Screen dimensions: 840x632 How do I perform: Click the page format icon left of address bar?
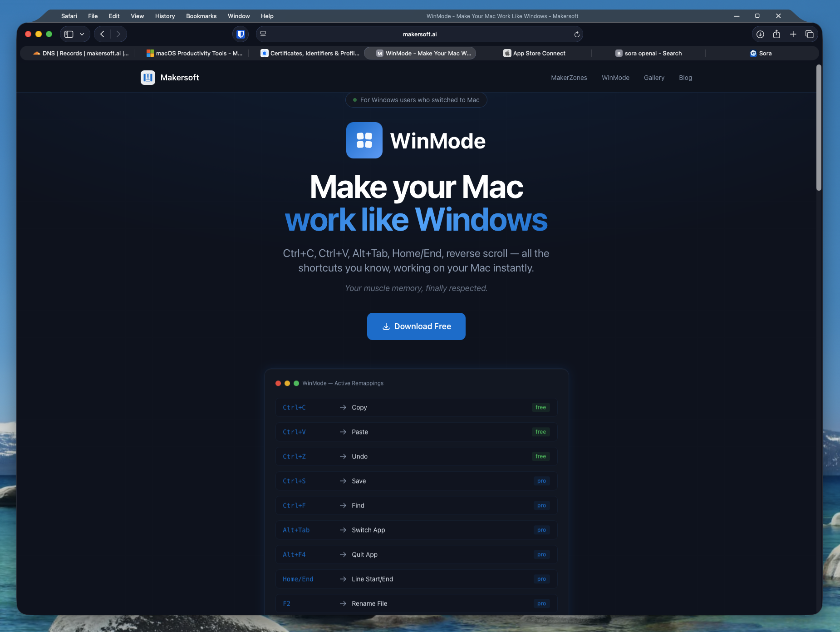[x=262, y=34]
